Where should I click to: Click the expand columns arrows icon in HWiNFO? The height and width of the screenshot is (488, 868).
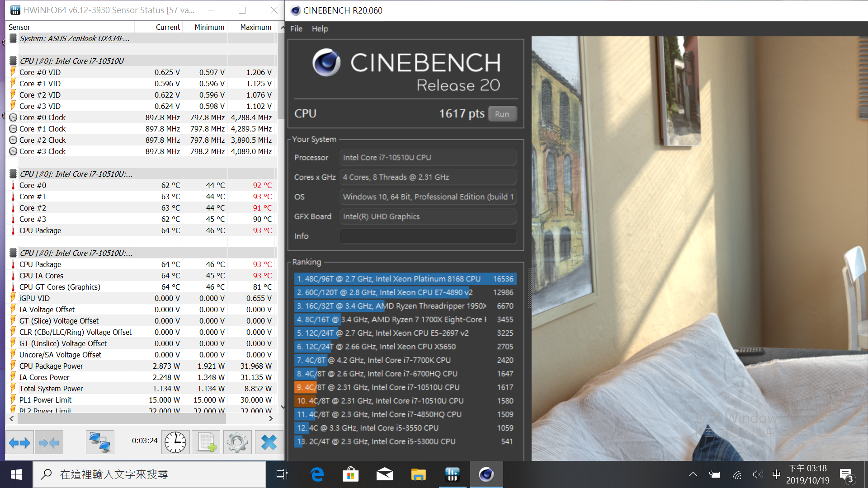pos(19,442)
